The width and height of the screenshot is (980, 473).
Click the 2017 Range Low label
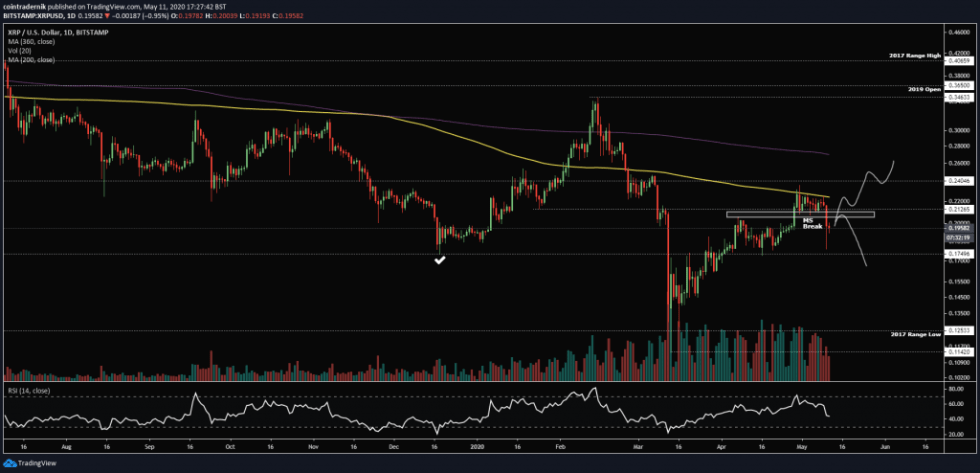(x=915, y=332)
